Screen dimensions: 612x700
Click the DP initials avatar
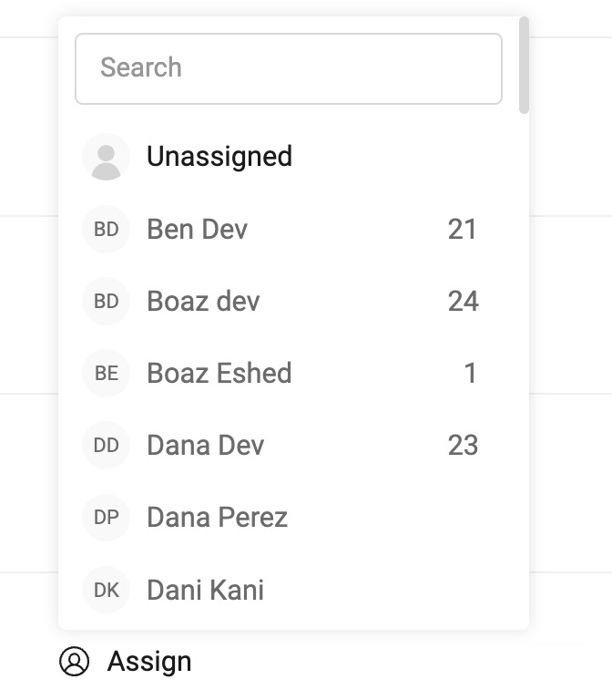coord(107,518)
